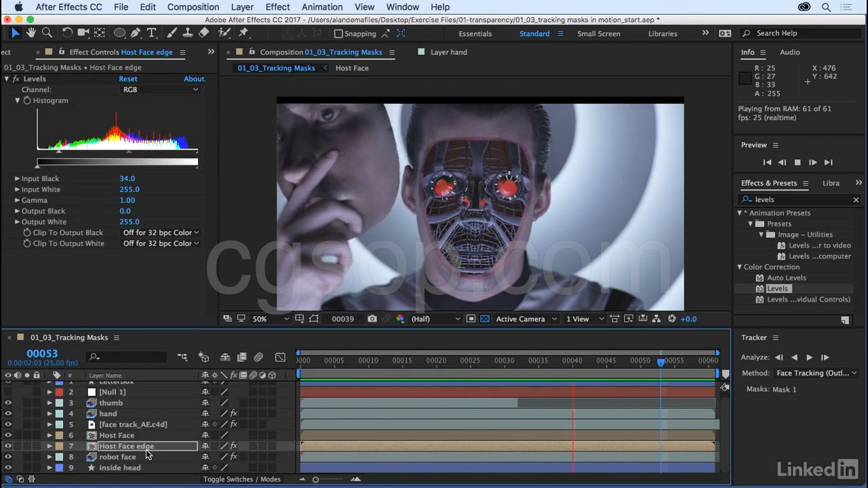Toggle visibility of robot face layer
The height and width of the screenshot is (488, 868).
[8, 457]
